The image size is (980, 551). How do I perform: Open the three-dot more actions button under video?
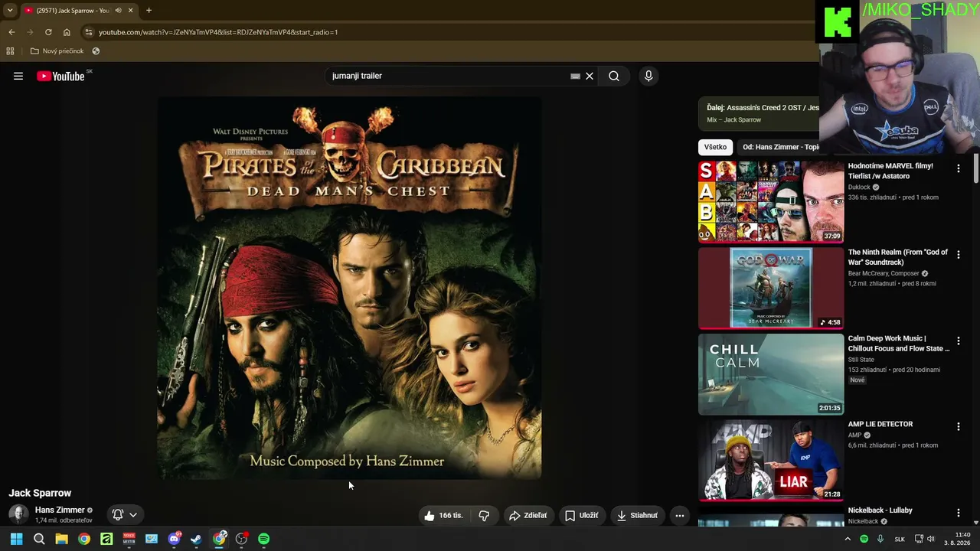pos(680,516)
